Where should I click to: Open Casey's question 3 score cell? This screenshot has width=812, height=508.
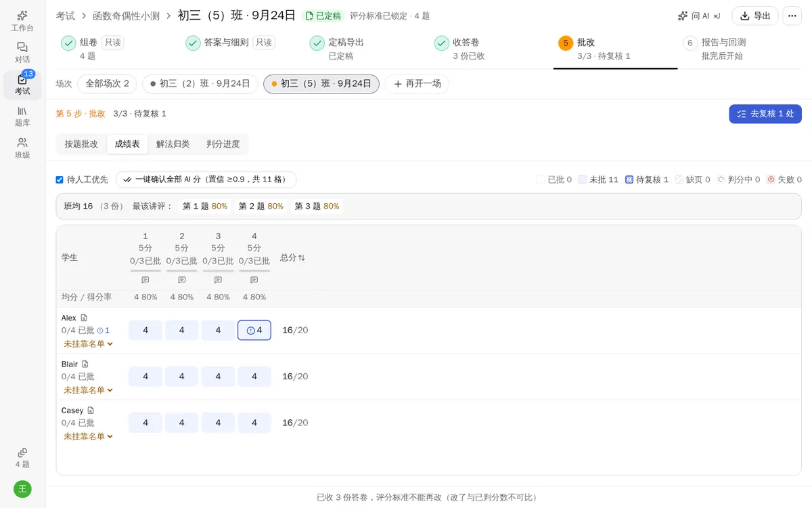(218, 423)
